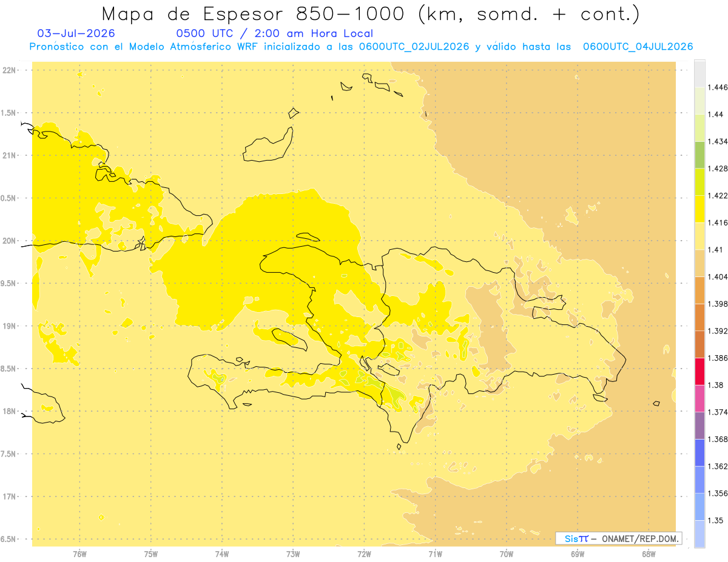The height and width of the screenshot is (562, 728).
Task: Click the '76W' longitude label
Action: 79,554
